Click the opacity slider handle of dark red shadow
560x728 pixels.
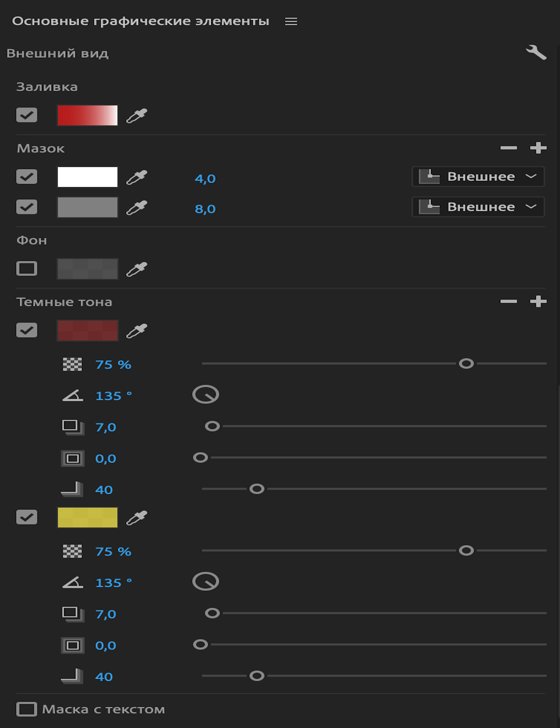pyautogui.click(x=466, y=364)
